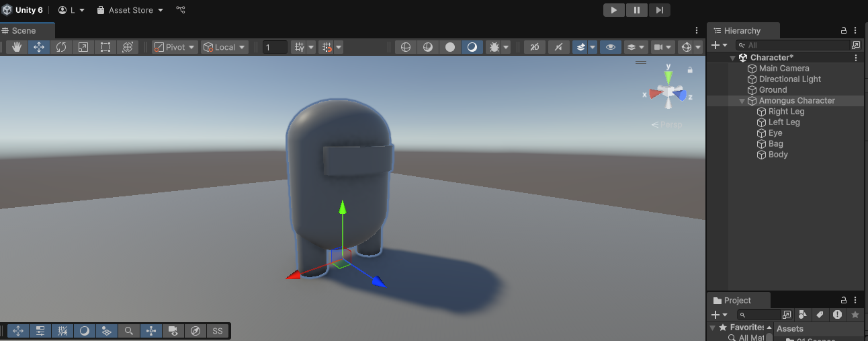The width and height of the screenshot is (868, 341).
Task: Open the Pivot handle position dropdown
Action: (x=175, y=47)
